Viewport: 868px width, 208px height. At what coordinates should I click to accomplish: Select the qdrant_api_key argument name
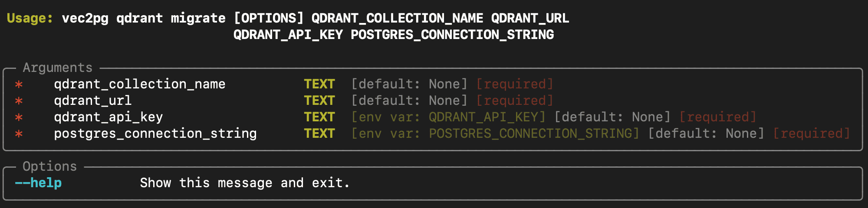click(108, 117)
